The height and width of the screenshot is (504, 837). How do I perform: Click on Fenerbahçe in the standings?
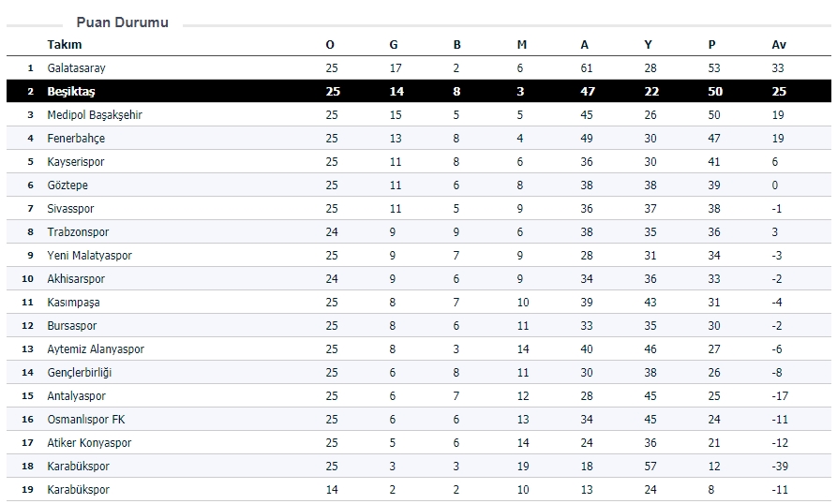coord(76,139)
